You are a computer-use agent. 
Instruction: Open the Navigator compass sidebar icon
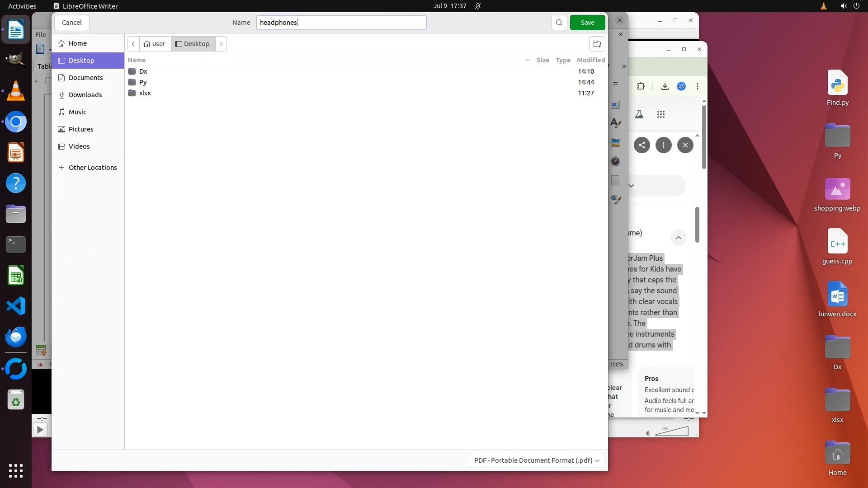pyautogui.click(x=615, y=161)
